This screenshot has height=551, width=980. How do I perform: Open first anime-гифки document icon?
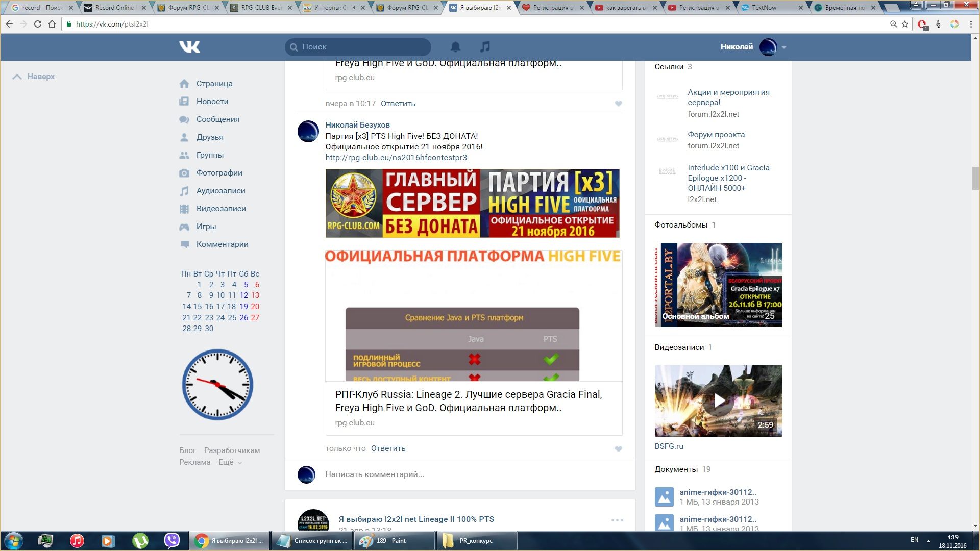click(664, 497)
